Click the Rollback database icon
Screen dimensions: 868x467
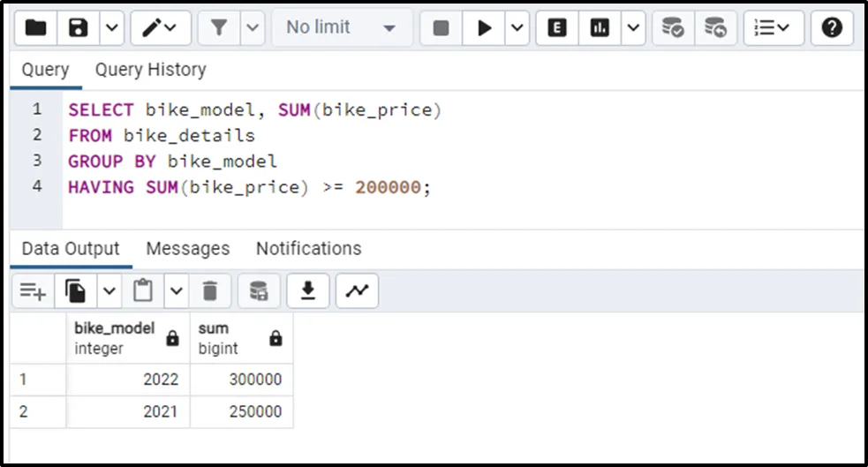coord(715,28)
